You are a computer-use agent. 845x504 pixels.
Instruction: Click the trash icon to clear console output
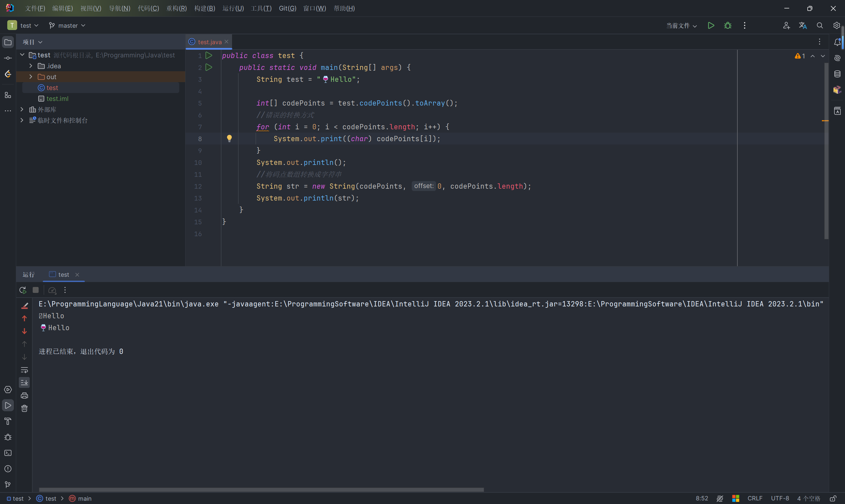point(24,409)
